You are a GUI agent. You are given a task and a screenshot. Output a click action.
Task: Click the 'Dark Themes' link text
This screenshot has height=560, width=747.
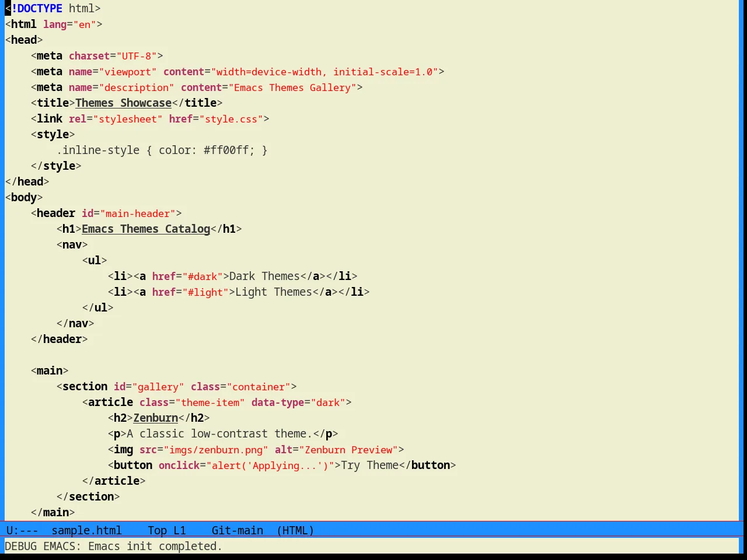[264, 276]
